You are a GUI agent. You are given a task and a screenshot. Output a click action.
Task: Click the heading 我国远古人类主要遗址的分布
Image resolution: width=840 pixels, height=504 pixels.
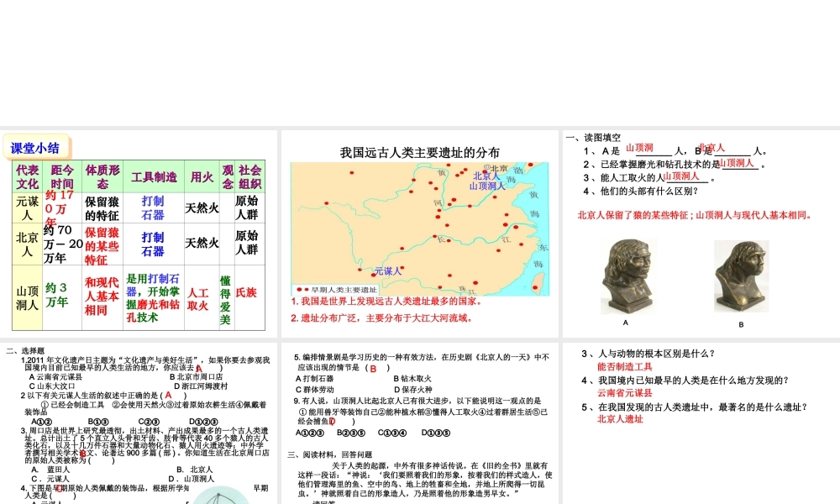419,153
